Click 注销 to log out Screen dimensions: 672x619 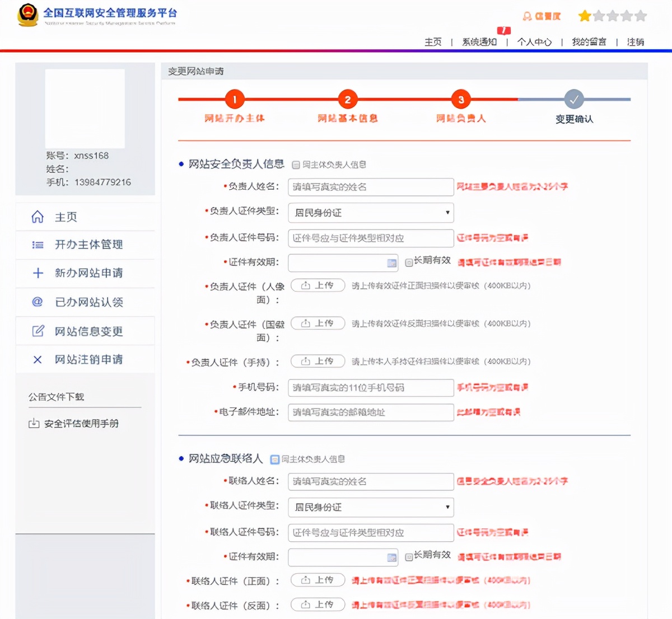click(636, 42)
